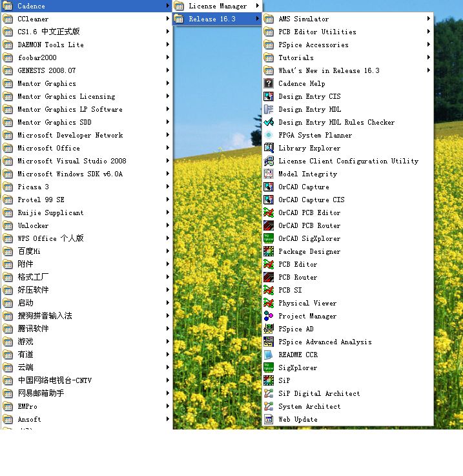Screen dimensions: 463x476
Task: Expand the PCB Editor Utilities submenu arrow
Action: click(x=428, y=32)
